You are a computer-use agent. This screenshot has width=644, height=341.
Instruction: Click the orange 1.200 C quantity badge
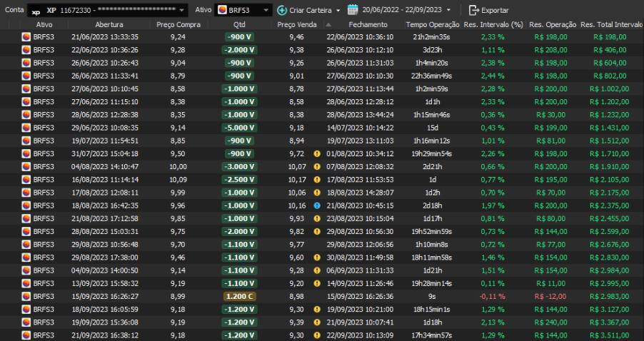(239, 295)
